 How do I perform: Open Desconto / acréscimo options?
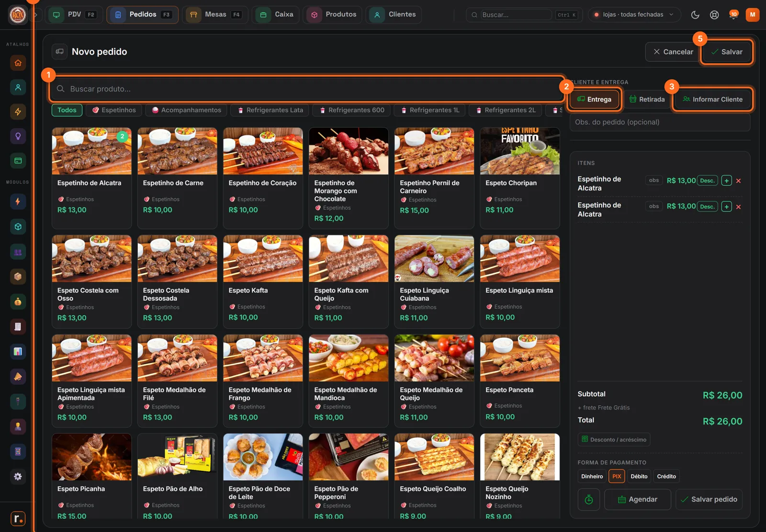coord(614,440)
